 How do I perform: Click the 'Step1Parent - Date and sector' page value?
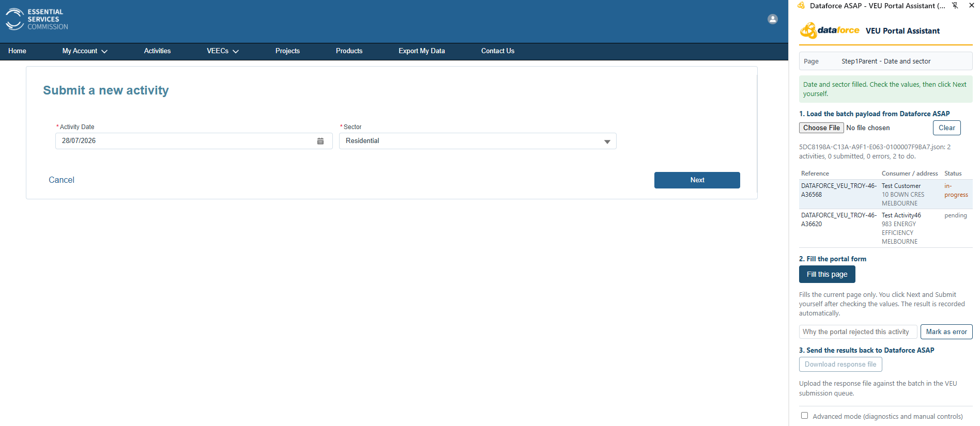click(886, 61)
